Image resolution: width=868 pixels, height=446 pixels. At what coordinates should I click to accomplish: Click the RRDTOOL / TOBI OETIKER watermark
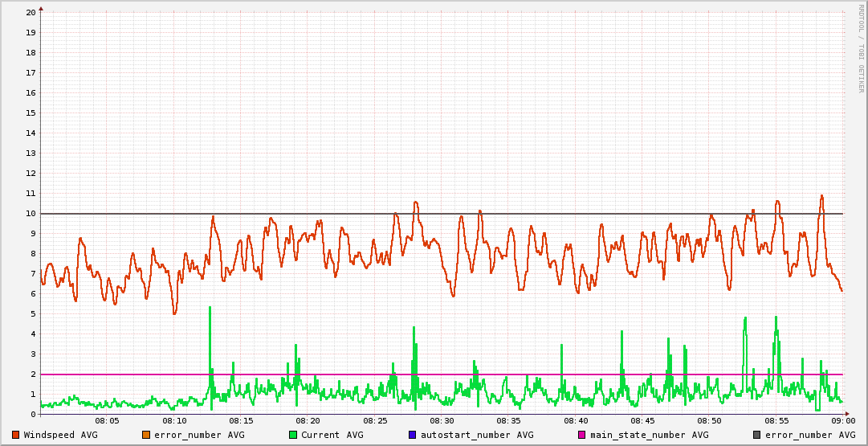tap(861, 48)
